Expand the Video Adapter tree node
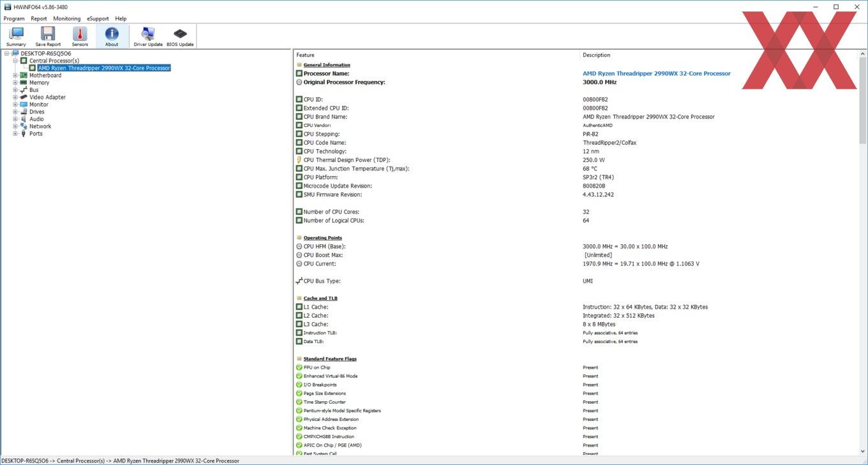Image resolution: width=868 pixels, height=465 pixels. (x=15, y=97)
